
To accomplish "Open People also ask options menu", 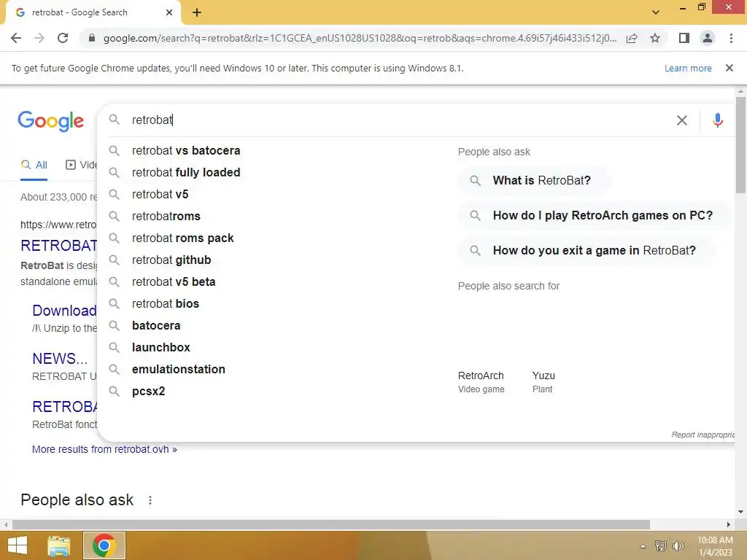I will pos(150,500).
